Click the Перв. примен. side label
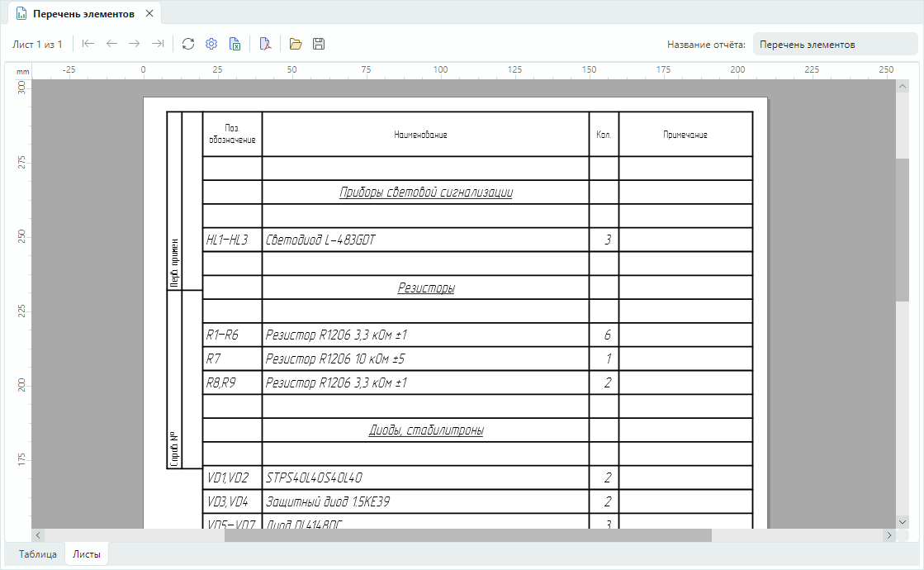This screenshot has width=924, height=570. (x=174, y=263)
